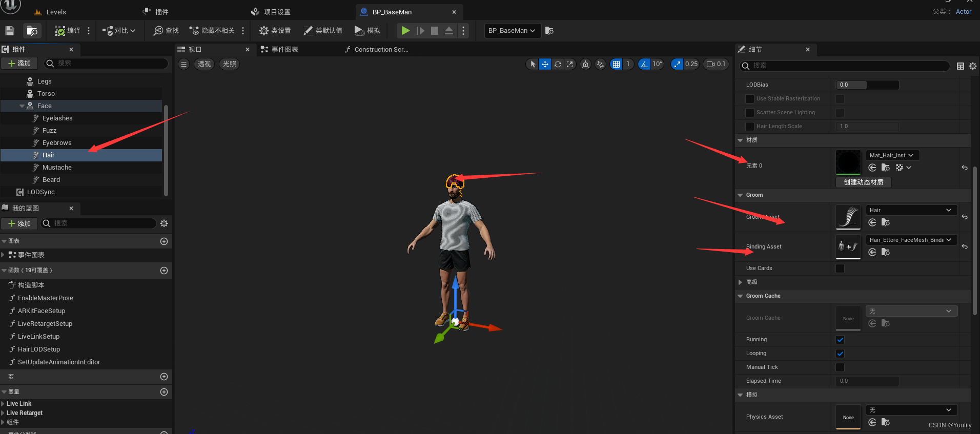The image size is (980, 434).
Task: Focus the Components search field
Action: pos(106,63)
